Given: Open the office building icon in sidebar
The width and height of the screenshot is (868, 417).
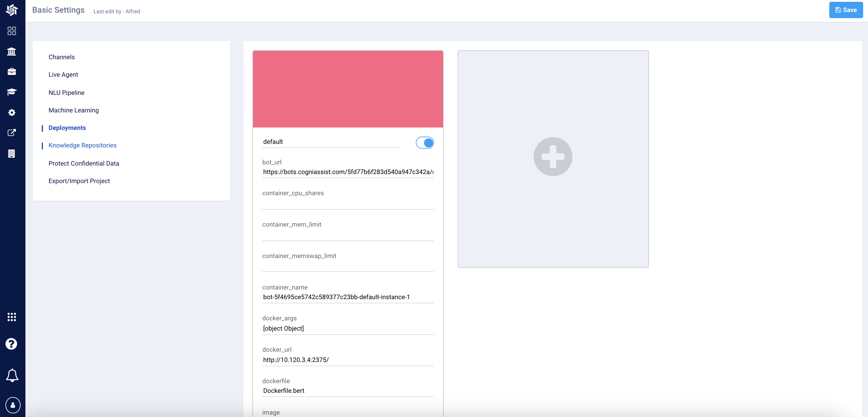Looking at the screenshot, I should coord(12,154).
